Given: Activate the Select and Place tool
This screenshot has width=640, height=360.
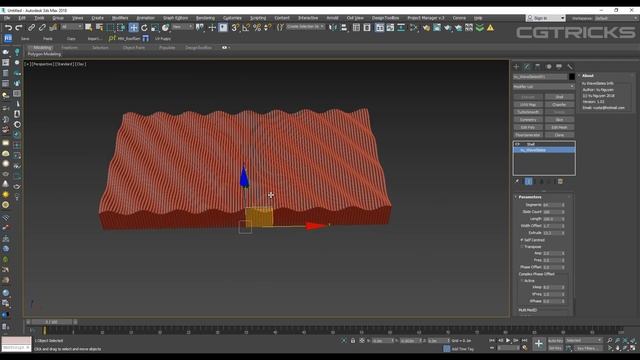Looking at the screenshot, I should point(165,28).
